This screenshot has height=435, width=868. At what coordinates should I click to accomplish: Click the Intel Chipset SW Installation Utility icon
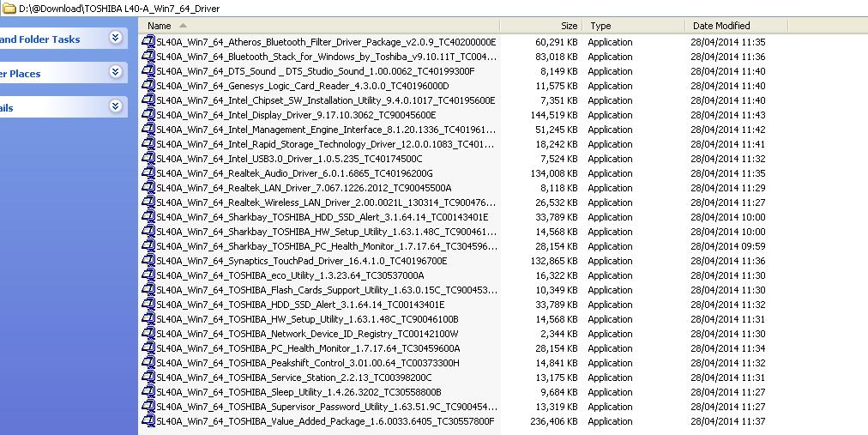tap(148, 100)
